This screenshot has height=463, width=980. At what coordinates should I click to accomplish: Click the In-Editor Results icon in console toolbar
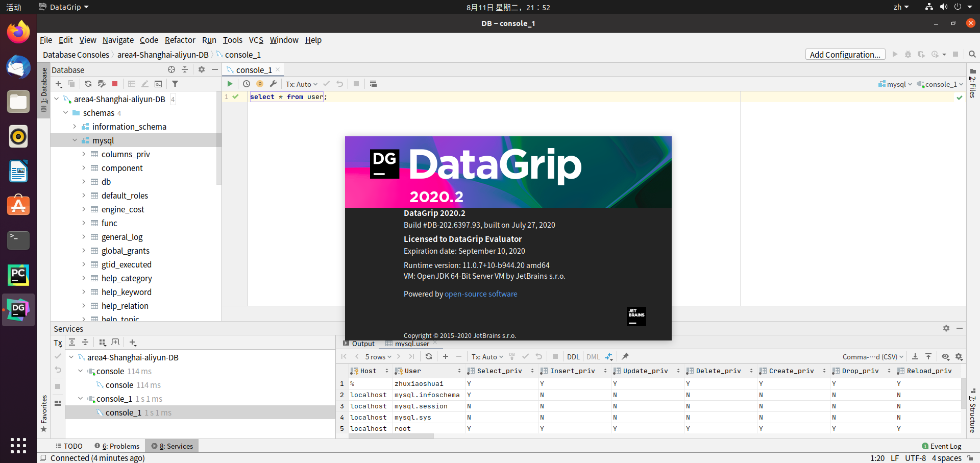(373, 84)
